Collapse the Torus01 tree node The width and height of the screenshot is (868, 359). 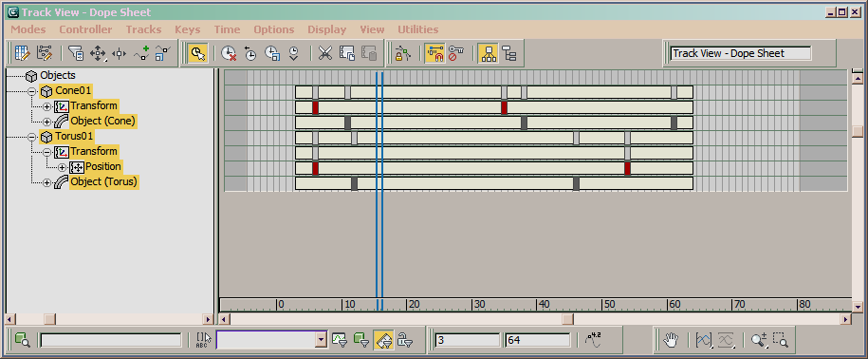(31, 137)
